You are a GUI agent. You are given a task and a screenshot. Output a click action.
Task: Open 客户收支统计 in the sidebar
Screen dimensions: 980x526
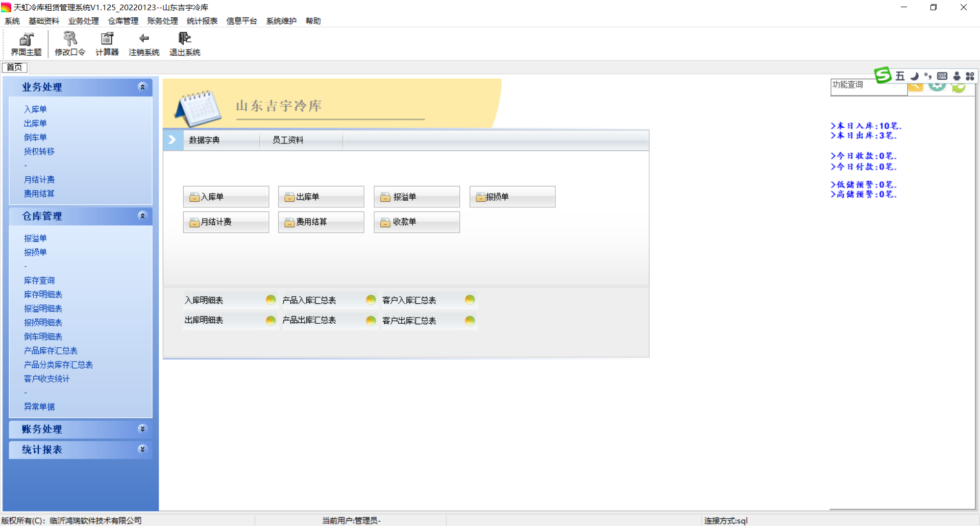[x=47, y=378]
